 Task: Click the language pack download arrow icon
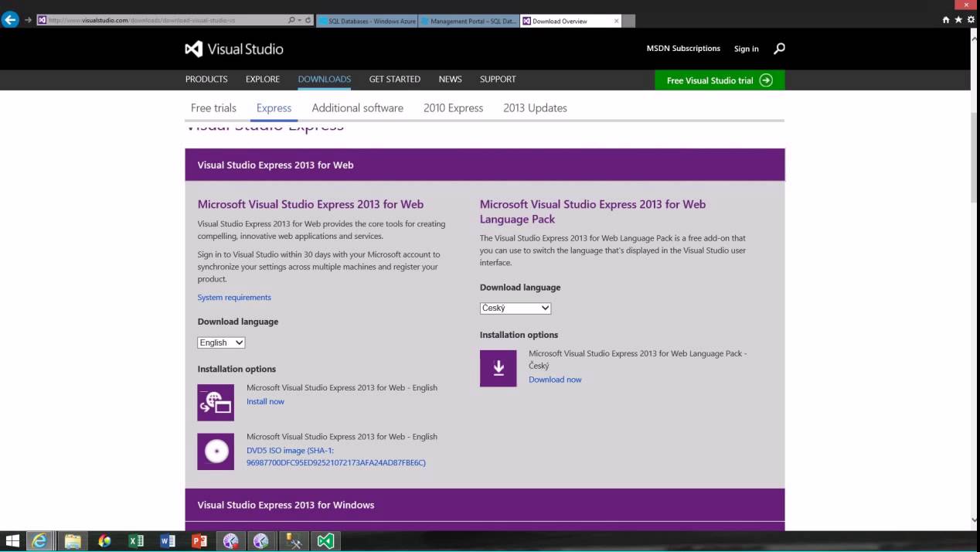tap(499, 368)
